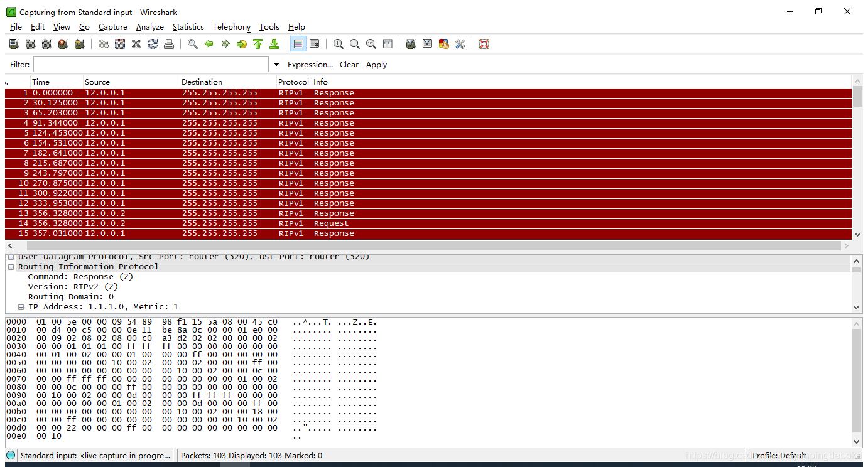The width and height of the screenshot is (868, 467).
Task: Collapse the Routing Information Protocol tree node
Action: [x=11, y=267]
